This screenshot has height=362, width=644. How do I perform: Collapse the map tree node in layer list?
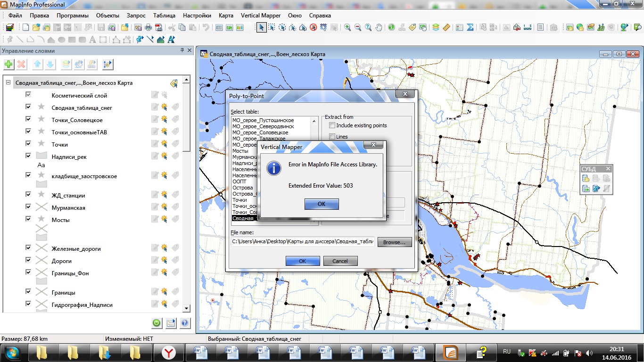click(8, 82)
